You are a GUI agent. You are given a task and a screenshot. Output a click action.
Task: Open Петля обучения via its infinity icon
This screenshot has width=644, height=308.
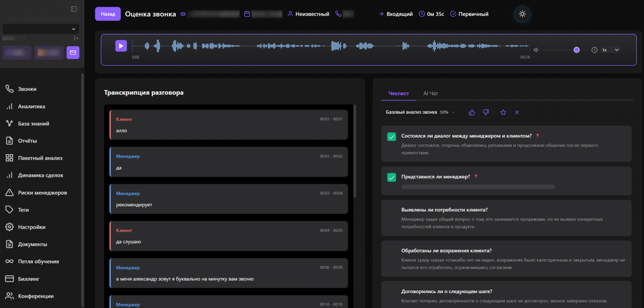pos(9,261)
